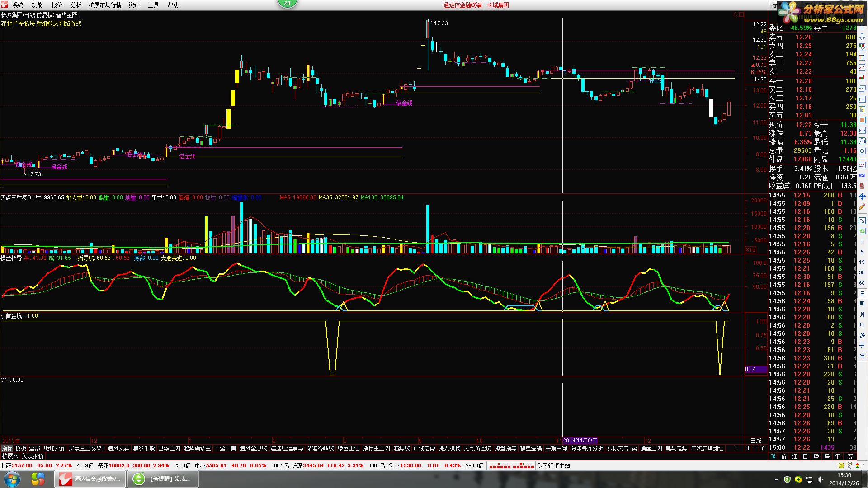
Task: Click the green 23 notification bubble
Action: 288,3
